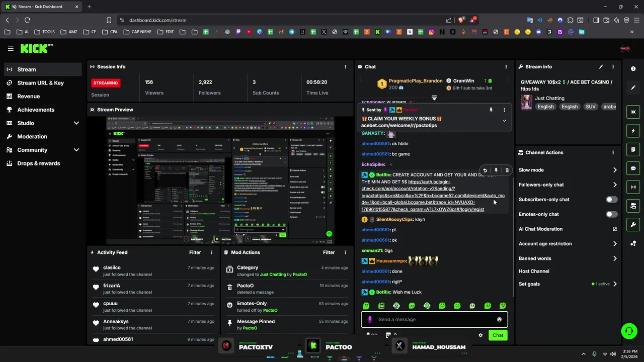Click the SUV stream tag
The image size is (644, 362).
click(x=591, y=107)
